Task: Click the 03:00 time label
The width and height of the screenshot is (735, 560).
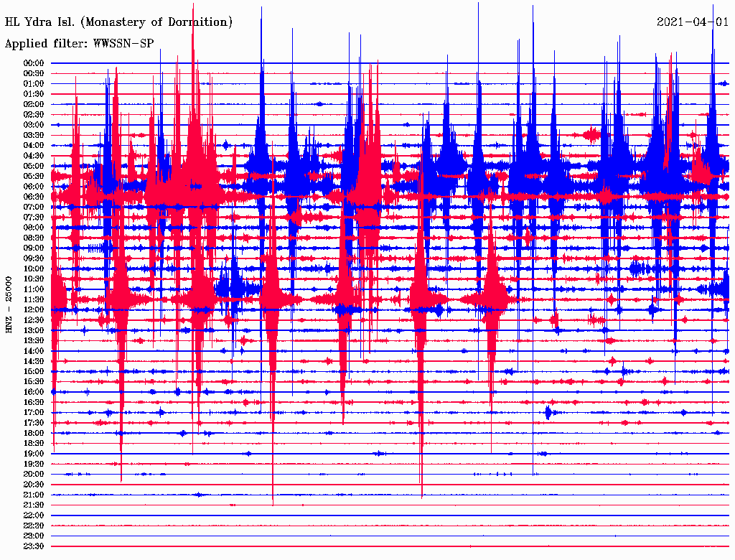Action: tap(34, 125)
